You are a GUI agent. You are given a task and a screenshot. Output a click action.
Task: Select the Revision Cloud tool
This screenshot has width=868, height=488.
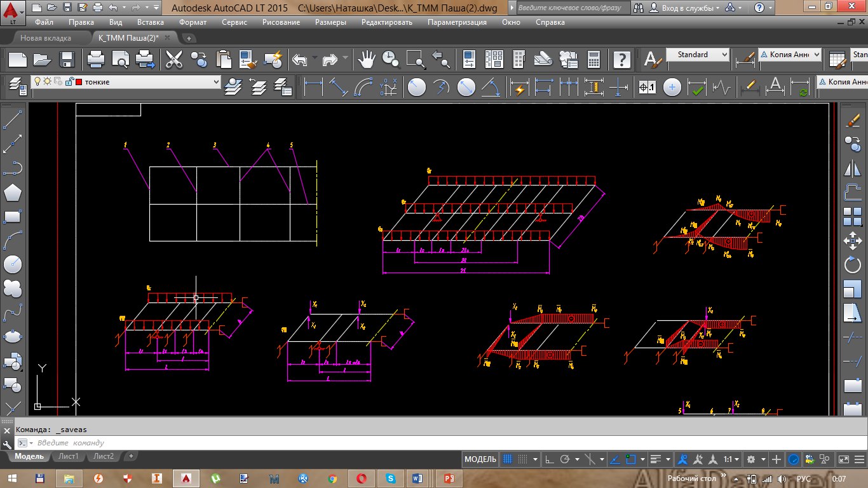pos(13,288)
